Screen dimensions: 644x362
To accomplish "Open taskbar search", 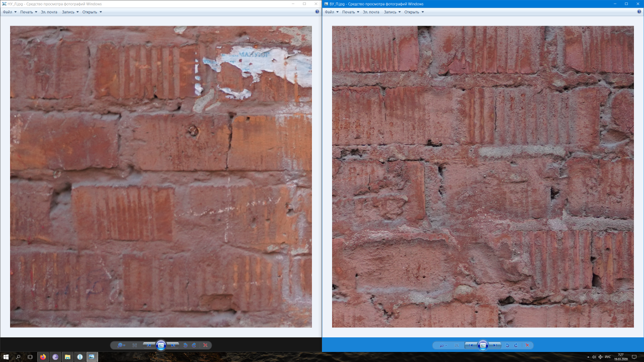I will (18, 357).
